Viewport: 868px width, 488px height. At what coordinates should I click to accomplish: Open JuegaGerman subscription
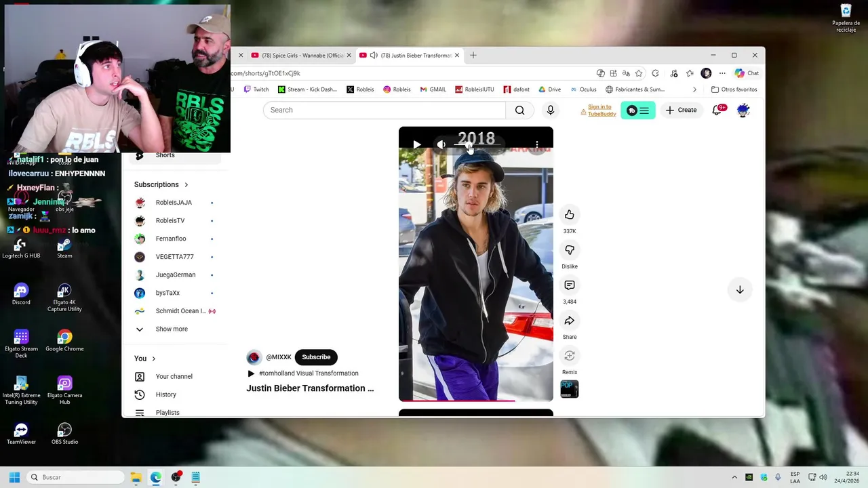point(175,275)
